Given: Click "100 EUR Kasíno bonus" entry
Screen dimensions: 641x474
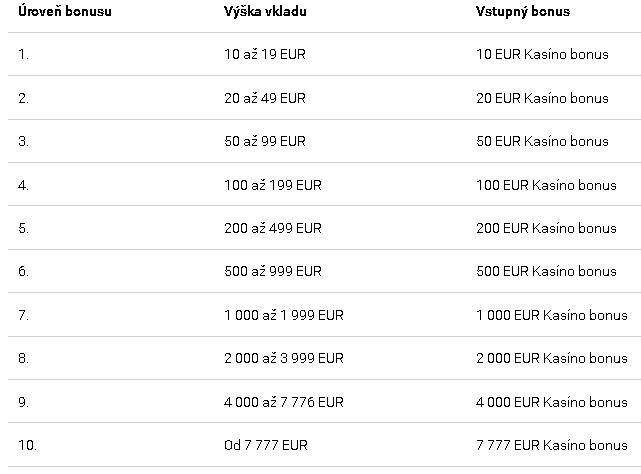Looking at the screenshot, I should coord(546,185).
